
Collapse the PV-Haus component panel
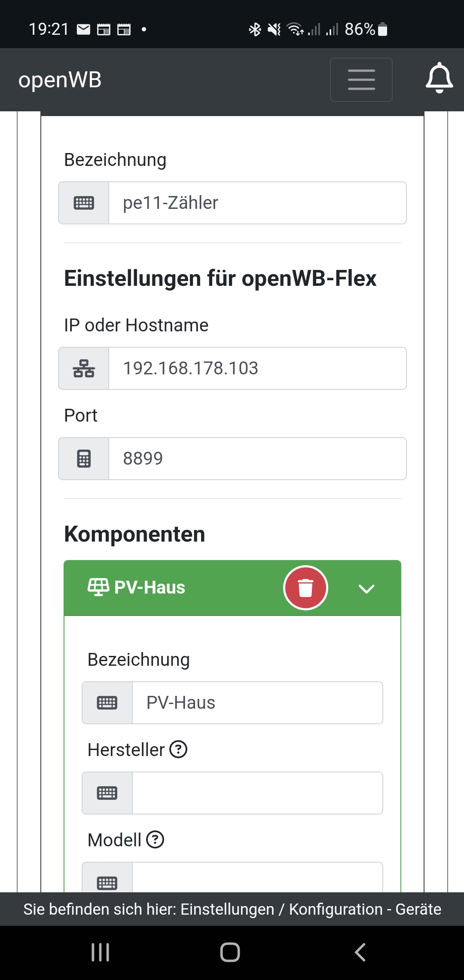click(366, 588)
